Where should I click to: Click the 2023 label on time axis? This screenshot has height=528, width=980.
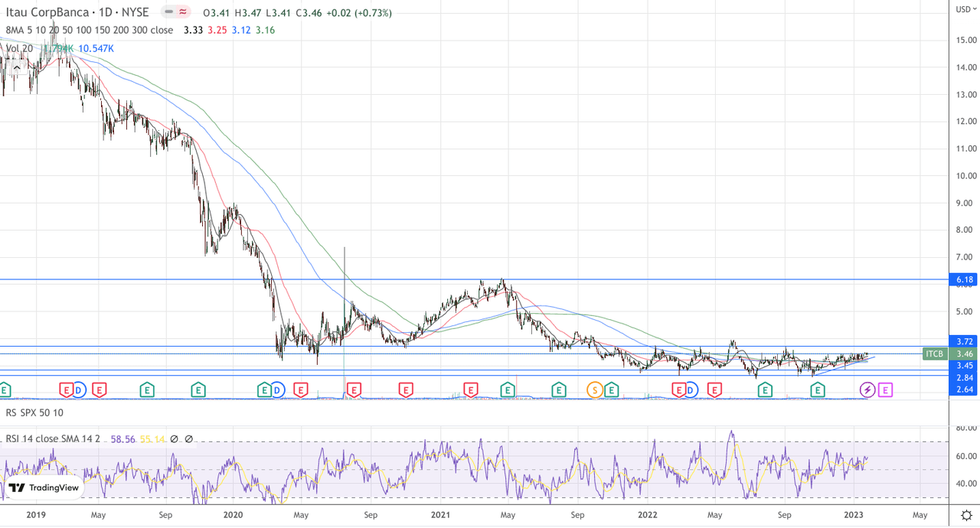coord(854,515)
